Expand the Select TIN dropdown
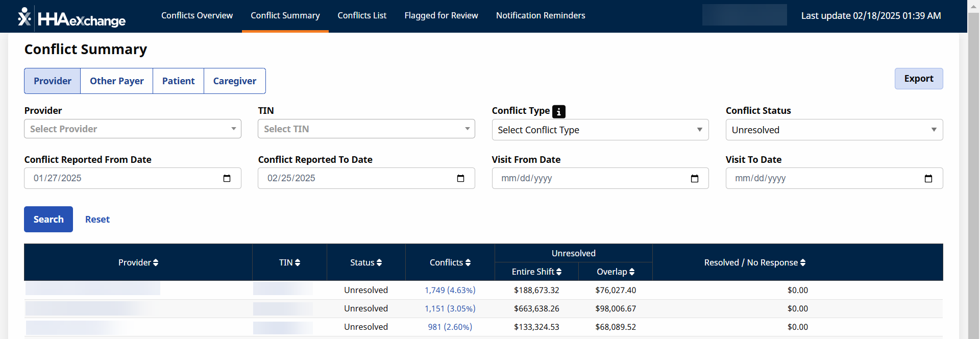Viewport: 980px width, 339px height. point(366,129)
